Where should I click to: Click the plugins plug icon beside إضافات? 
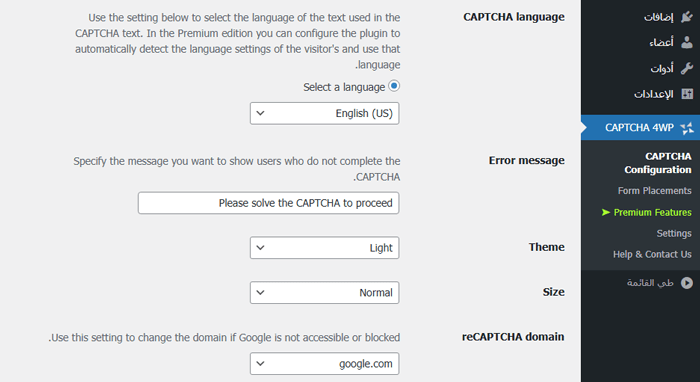pos(687,17)
